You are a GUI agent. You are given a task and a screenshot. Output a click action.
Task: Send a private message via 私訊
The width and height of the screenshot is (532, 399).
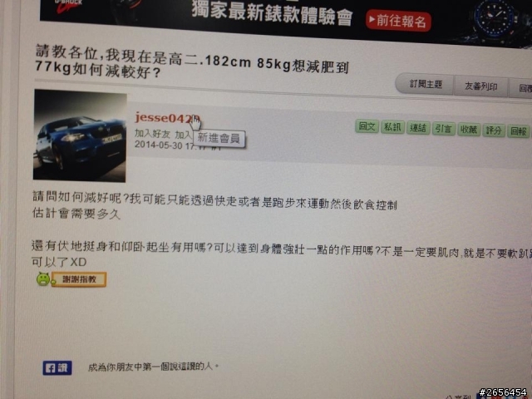click(x=392, y=127)
